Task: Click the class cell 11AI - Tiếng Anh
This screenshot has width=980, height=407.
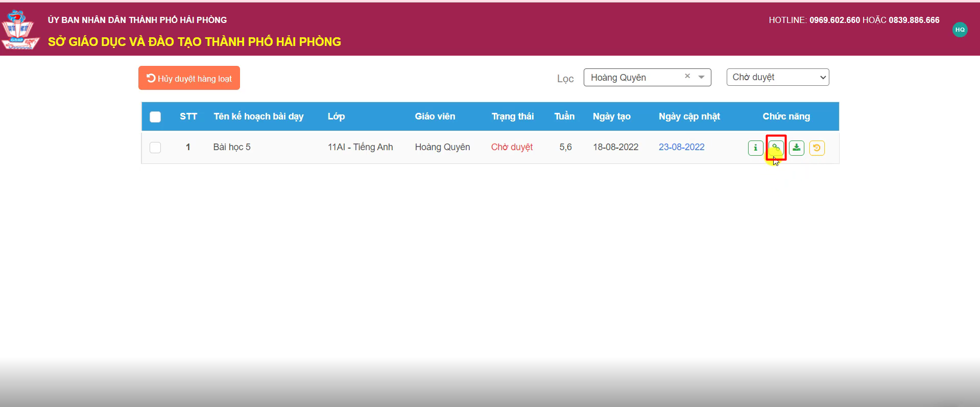Action: point(360,147)
